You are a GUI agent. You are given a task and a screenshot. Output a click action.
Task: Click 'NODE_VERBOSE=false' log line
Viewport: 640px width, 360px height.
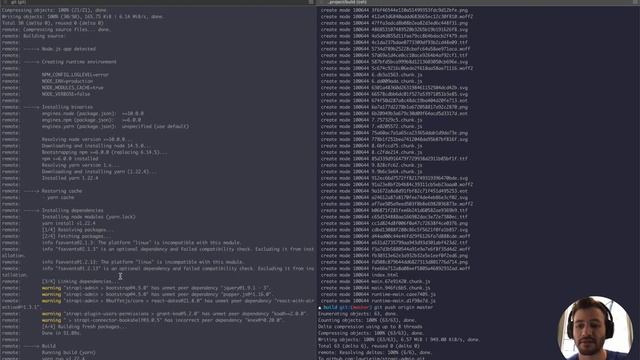(x=66, y=94)
